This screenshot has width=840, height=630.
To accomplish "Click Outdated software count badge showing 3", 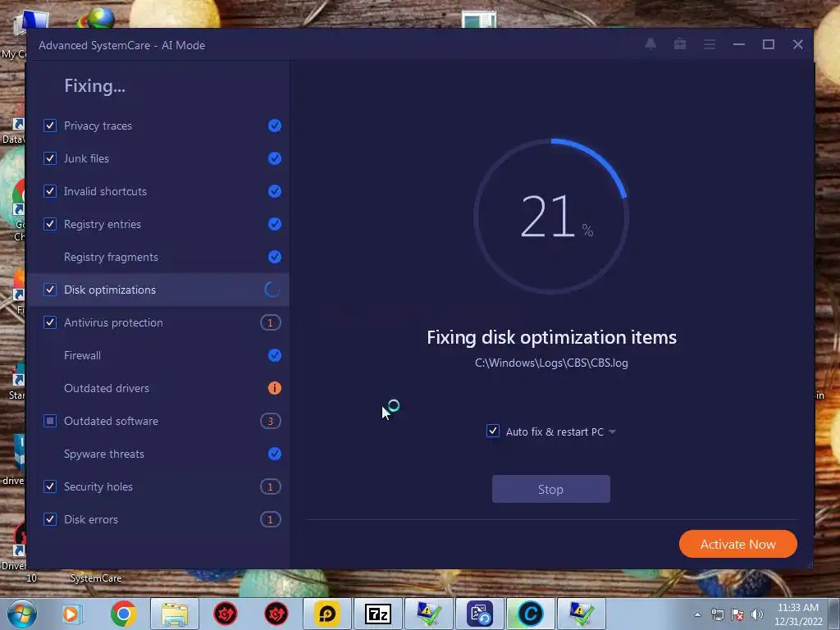I will (x=271, y=421).
